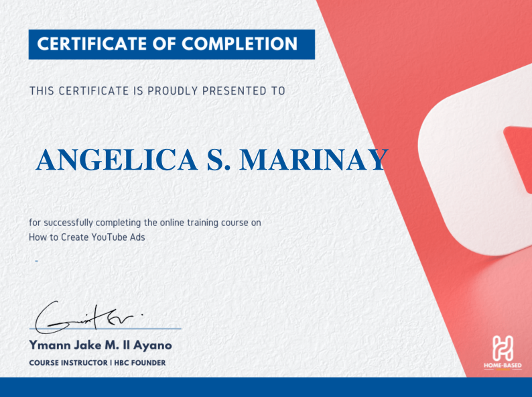Click the Home-Based logo icon
The width and height of the screenshot is (532, 397).
503,348
